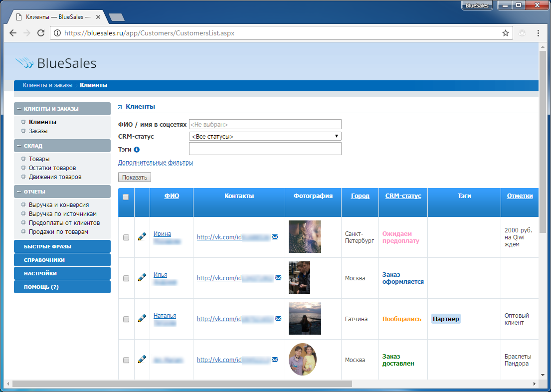551x392 pixels.
Task: Select the checkbox in Наталья's row
Action: click(x=126, y=319)
